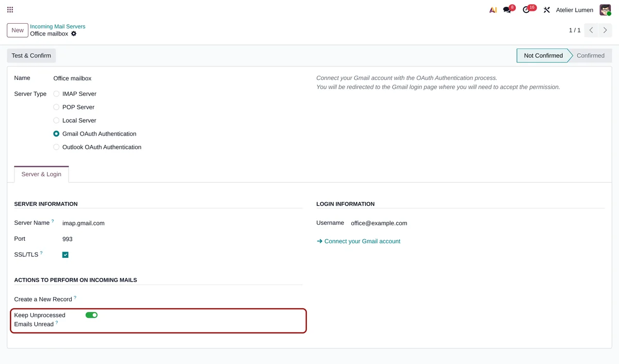Click the SERVER INFORMATION section heading
Image resolution: width=619 pixels, height=364 pixels.
[46, 204]
